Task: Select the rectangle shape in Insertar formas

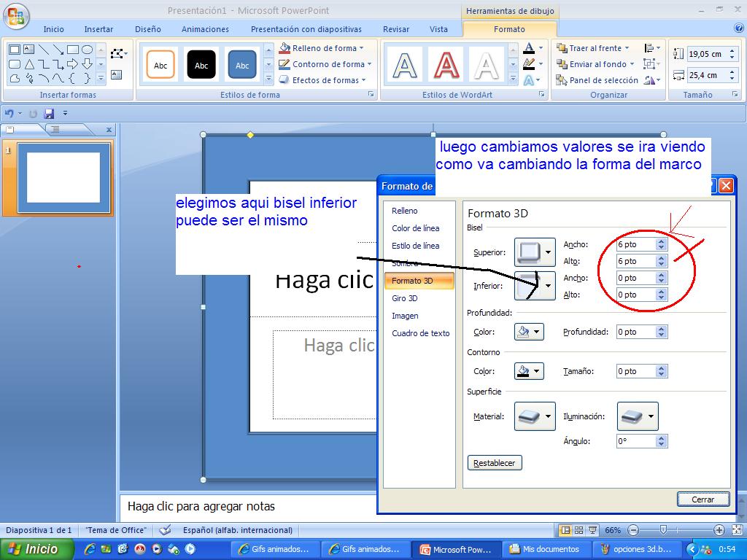Action: [73, 50]
